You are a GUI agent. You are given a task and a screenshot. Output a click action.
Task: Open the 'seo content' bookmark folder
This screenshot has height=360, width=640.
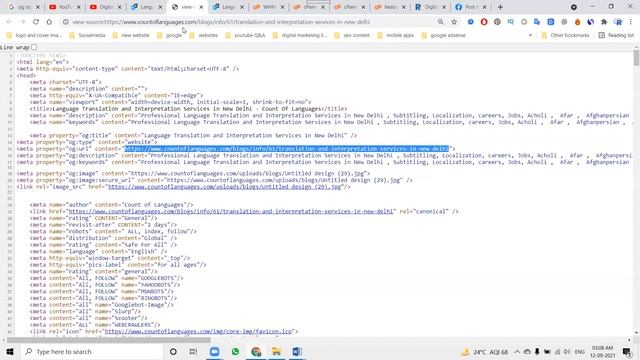tap(352, 36)
